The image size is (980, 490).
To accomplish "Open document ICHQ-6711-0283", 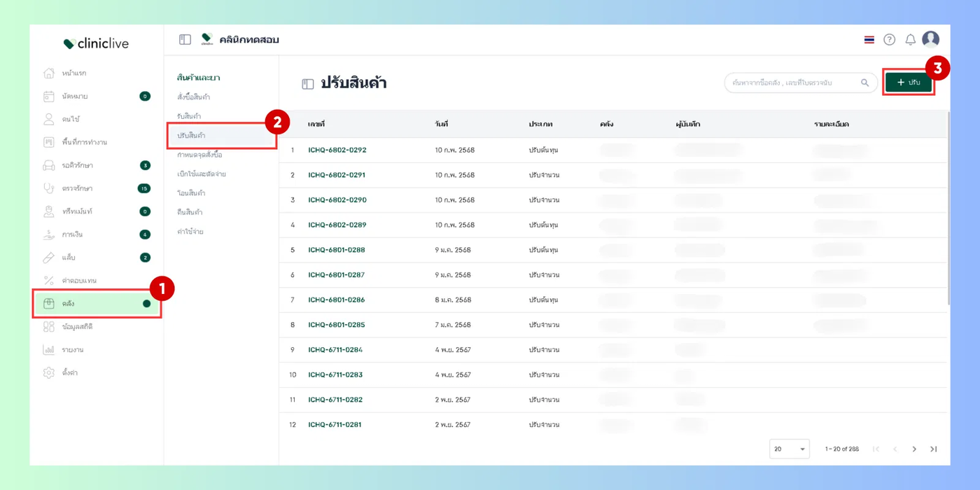I will click(335, 375).
